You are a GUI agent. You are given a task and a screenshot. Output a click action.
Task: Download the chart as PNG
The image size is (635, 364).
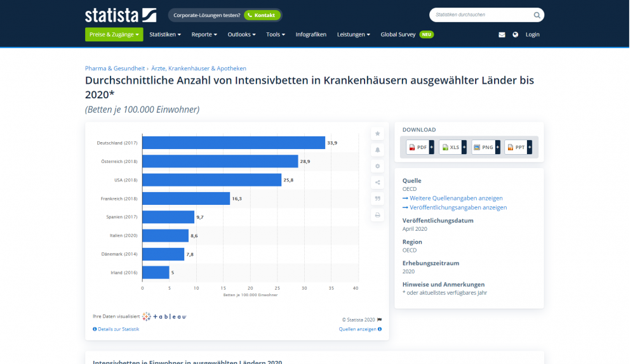click(483, 147)
